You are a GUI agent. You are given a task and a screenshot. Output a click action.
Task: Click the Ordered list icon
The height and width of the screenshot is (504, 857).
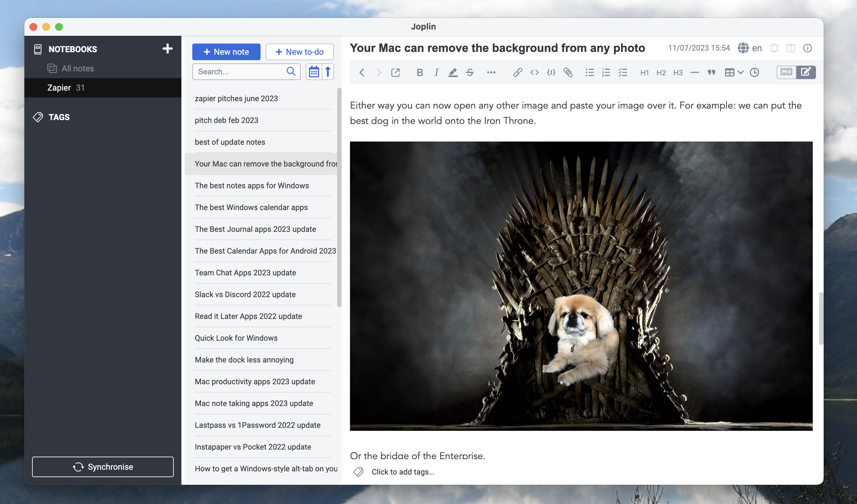pyautogui.click(x=606, y=72)
